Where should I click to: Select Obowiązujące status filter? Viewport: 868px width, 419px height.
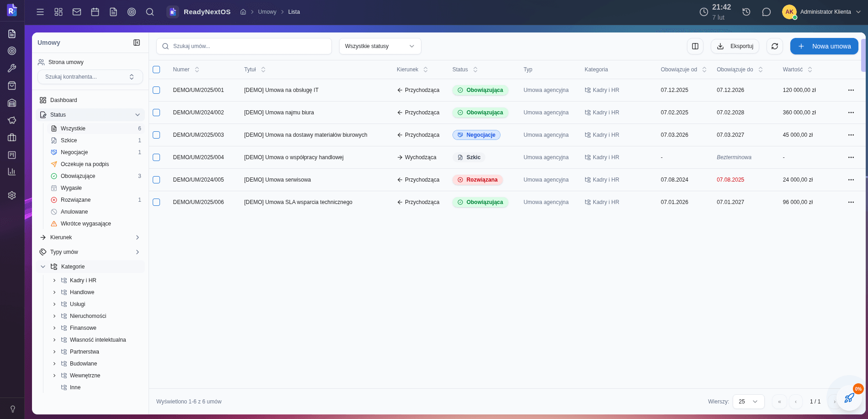pyautogui.click(x=78, y=176)
